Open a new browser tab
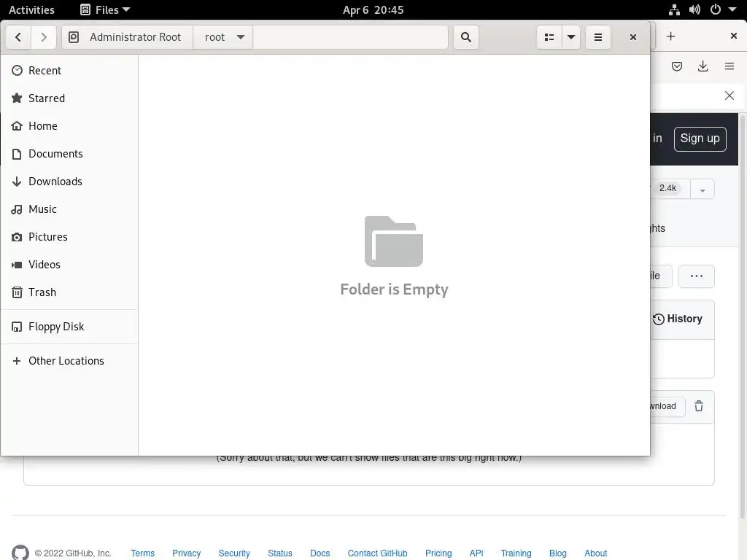 click(671, 36)
